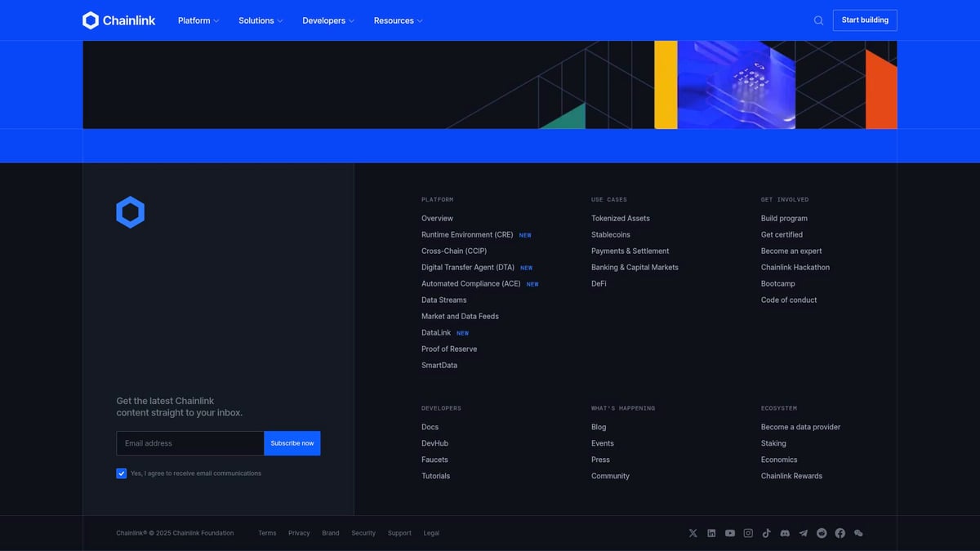Expand the Platform menu in header
The width and height of the screenshot is (980, 551).
click(x=198, y=20)
